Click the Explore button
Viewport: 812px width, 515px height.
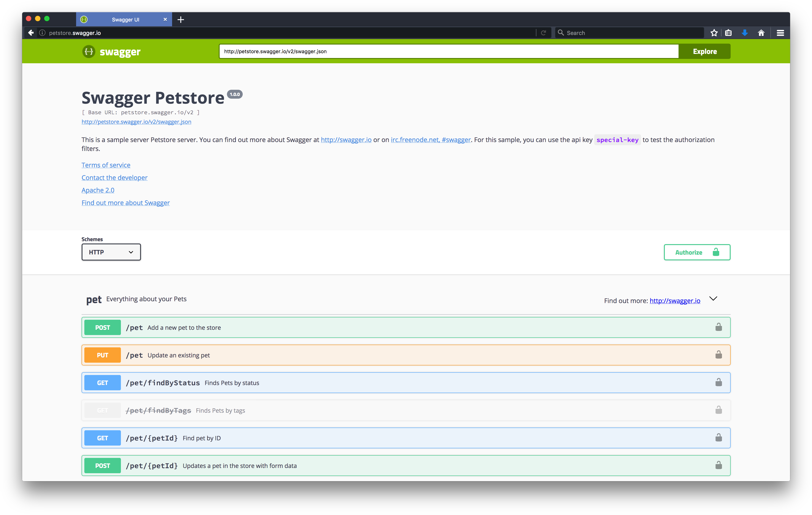704,52
